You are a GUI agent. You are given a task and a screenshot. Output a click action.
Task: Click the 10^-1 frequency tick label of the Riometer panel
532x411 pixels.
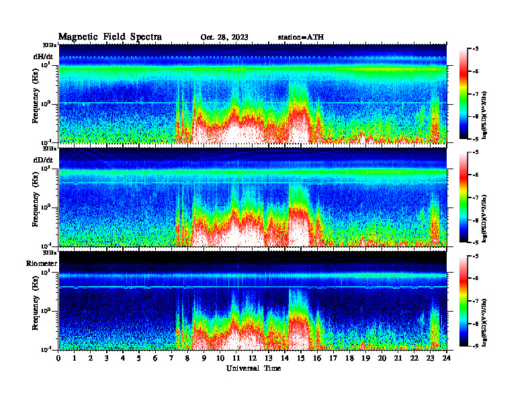point(46,349)
